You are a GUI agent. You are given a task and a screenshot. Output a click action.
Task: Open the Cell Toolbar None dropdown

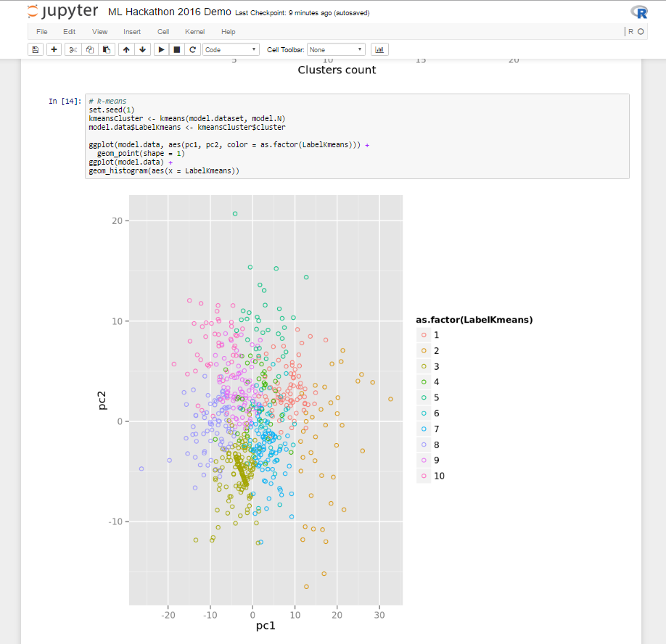(x=336, y=49)
